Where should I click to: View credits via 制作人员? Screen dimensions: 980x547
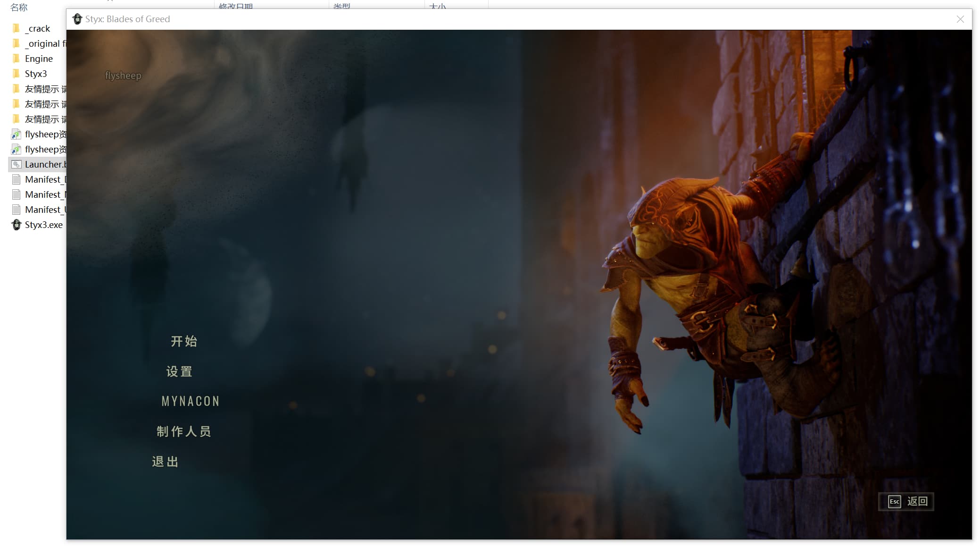tap(184, 431)
